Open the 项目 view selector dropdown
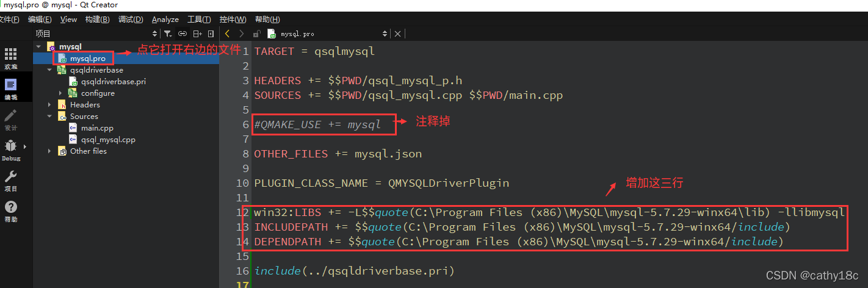This screenshot has height=288, width=868. point(154,34)
